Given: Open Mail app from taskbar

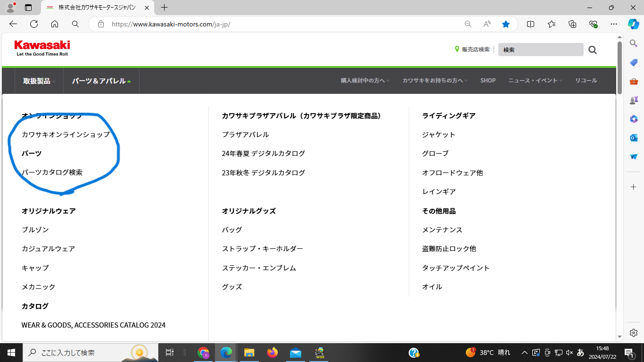Looking at the screenshot, I should (x=296, y=353).
